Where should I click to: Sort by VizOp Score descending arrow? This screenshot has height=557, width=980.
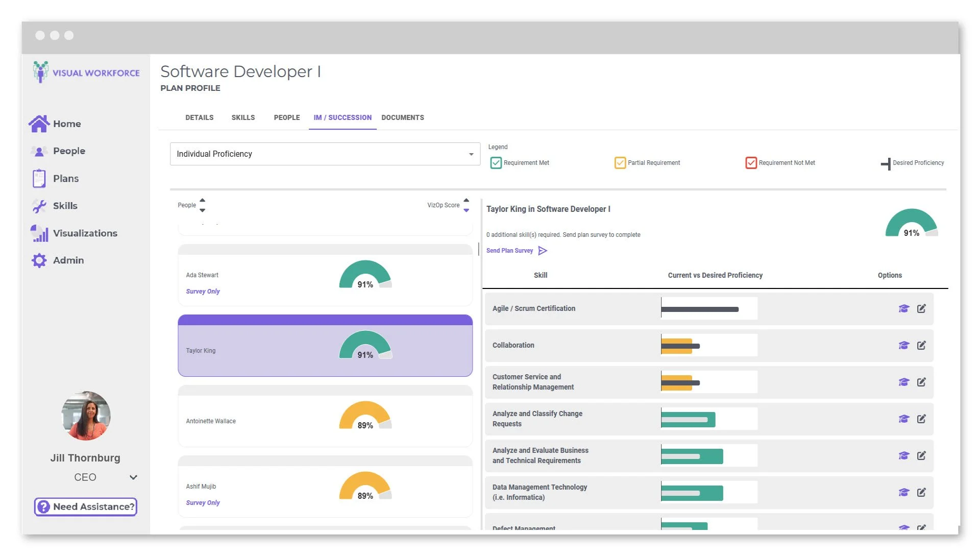pyautogui.click(x=466, y=210)
